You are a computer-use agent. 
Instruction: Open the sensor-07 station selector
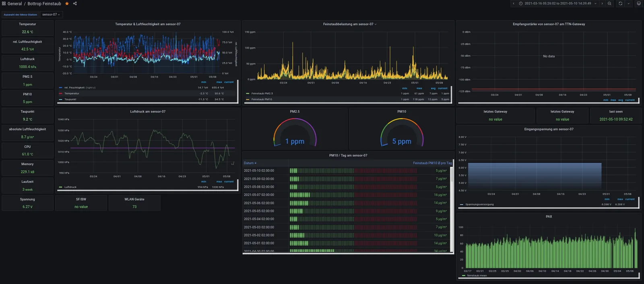point(51,15)
